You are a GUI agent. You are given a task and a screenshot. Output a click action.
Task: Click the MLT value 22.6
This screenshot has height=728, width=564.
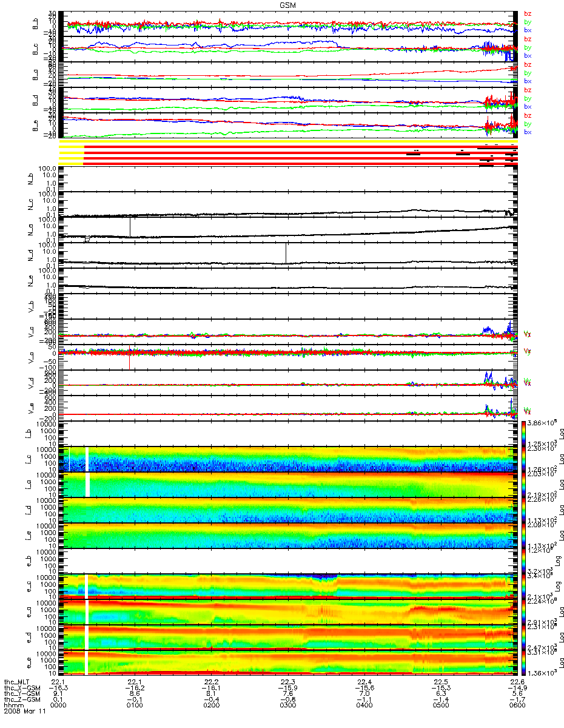pyautogui.click(x=517, y=681)
